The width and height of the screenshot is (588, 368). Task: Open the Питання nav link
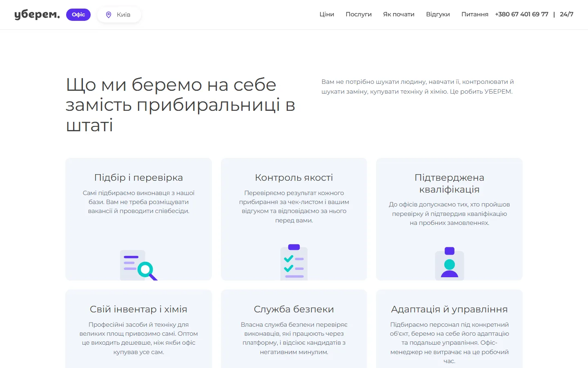tap(474, 14)
